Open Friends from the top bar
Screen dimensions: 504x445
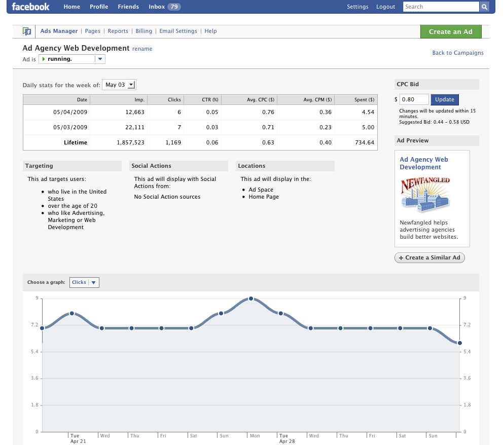click(128, 7)
